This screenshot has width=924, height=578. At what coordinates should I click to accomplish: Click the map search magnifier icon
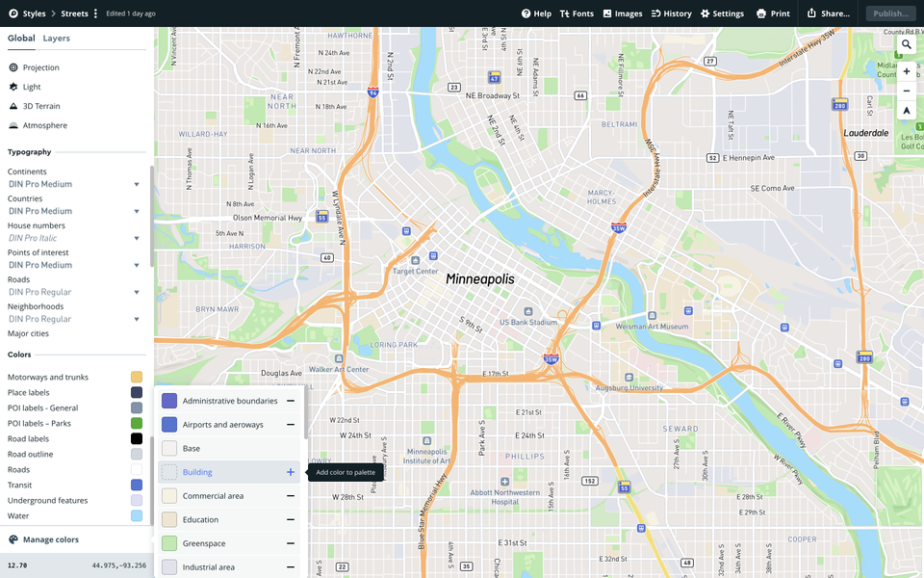[x=906, y=44]
